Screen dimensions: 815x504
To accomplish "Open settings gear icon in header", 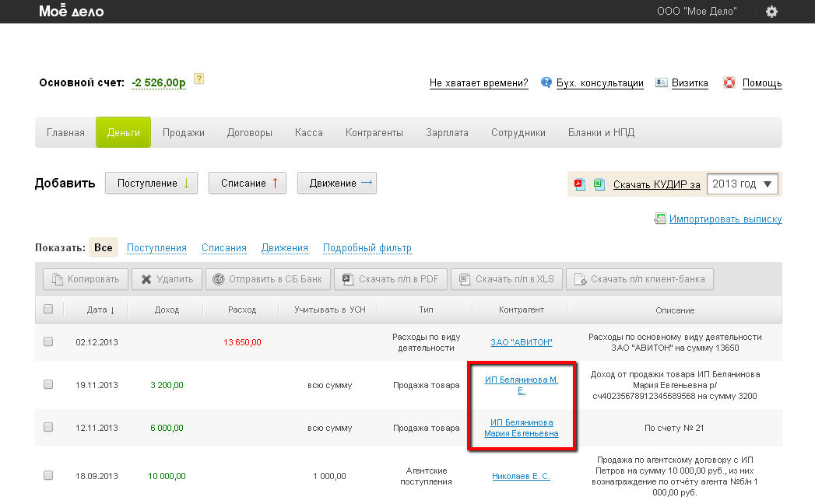I will (771, 12).
